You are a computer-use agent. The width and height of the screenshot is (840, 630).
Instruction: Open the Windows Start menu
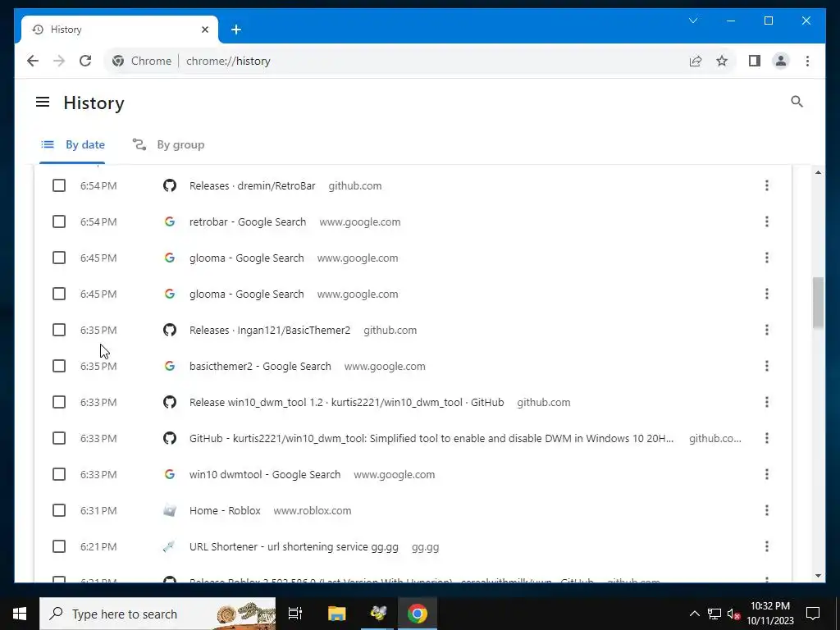pos(20,614)
